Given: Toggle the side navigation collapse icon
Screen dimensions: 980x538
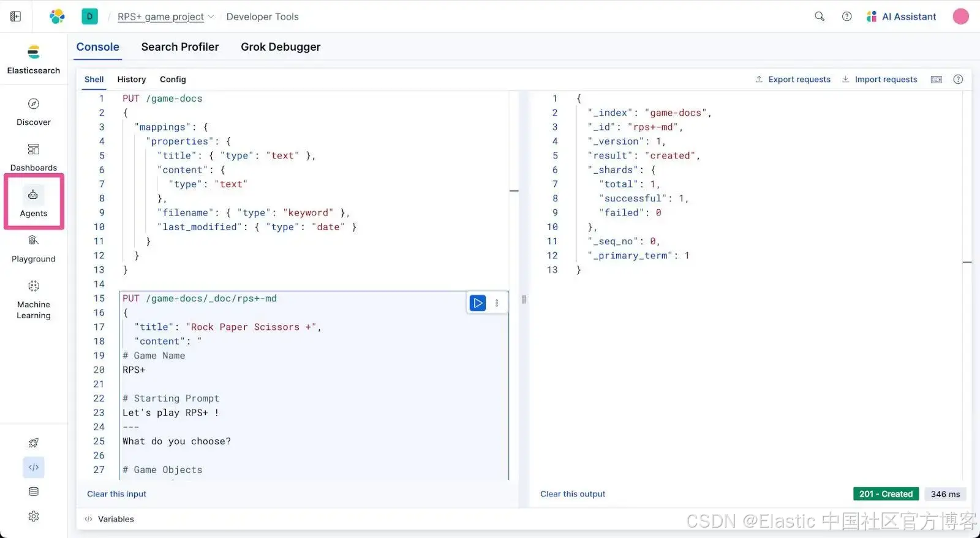Looking at the screenshot, I should 15,17.
